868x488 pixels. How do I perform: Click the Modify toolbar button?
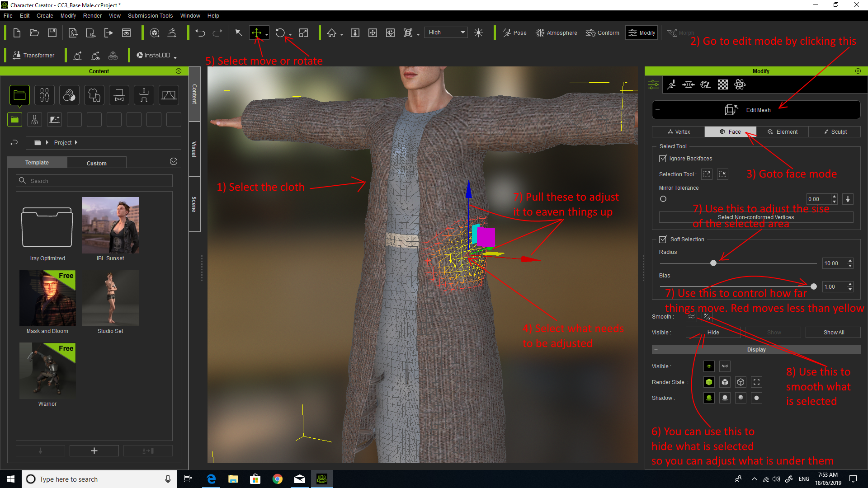pos(642,33)
